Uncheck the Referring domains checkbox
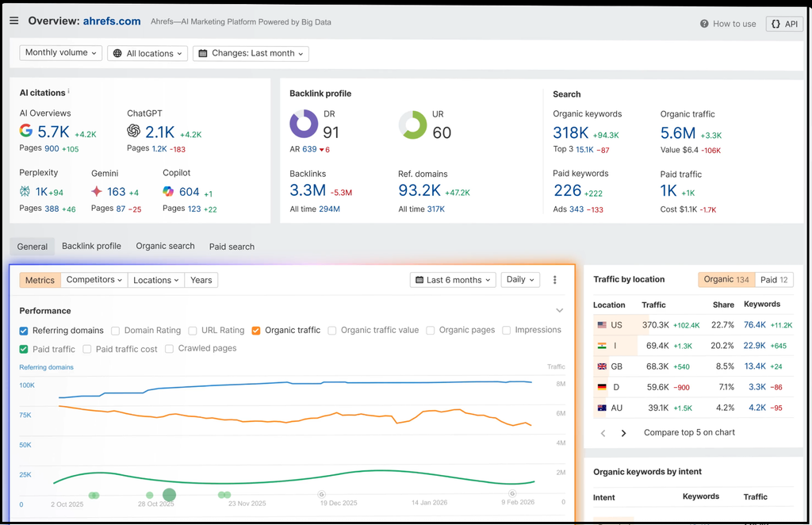 (24, 331)
